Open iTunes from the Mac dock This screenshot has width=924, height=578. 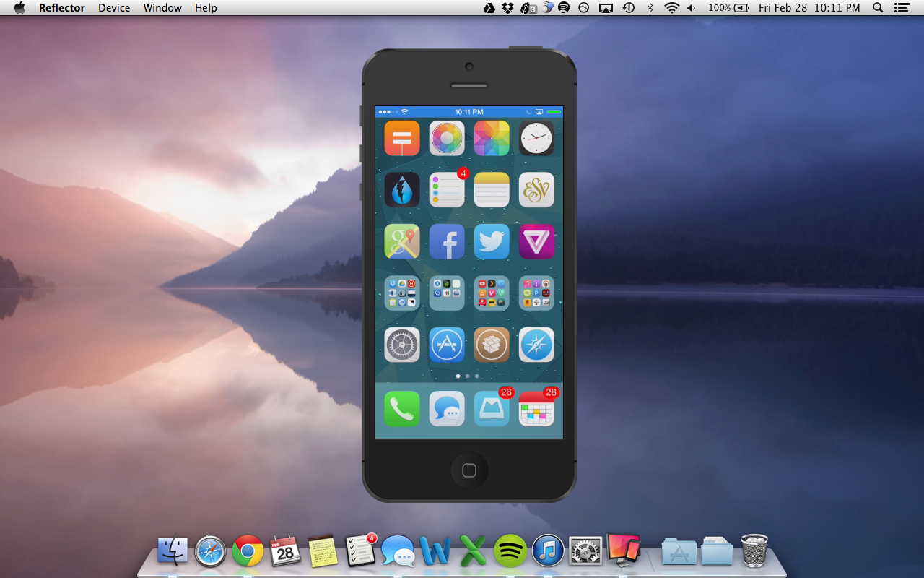pos(548,551)
